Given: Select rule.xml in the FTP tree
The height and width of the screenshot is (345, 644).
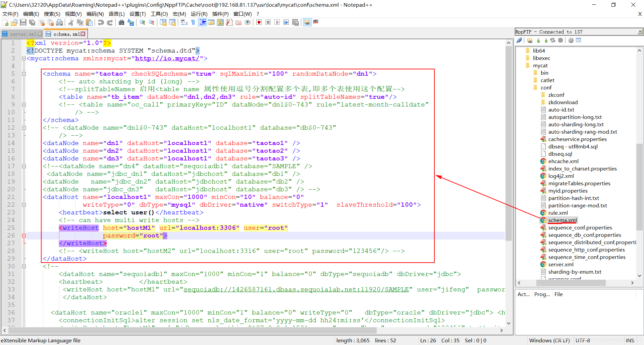Looking at the screenshot, I should pos(558,213).
